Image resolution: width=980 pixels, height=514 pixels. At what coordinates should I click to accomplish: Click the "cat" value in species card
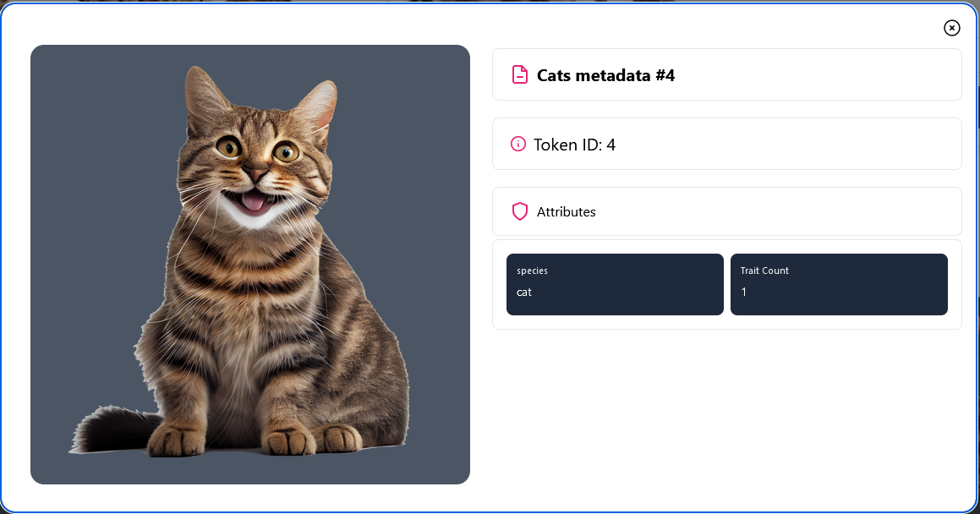(523, 293)
